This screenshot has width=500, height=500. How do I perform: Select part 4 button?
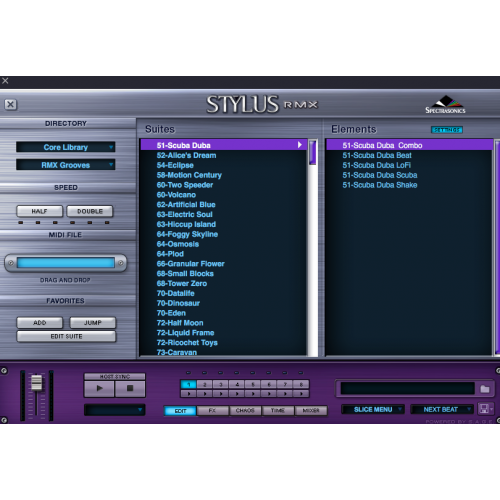[x=237, y=384]
